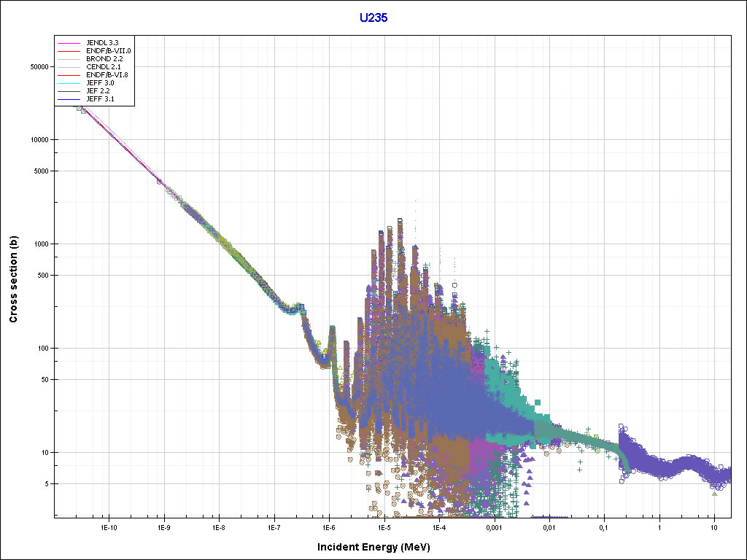Click the cyan JEFF 3.0 line swatch
The image size is (747, 560).
tap(69, 83)
